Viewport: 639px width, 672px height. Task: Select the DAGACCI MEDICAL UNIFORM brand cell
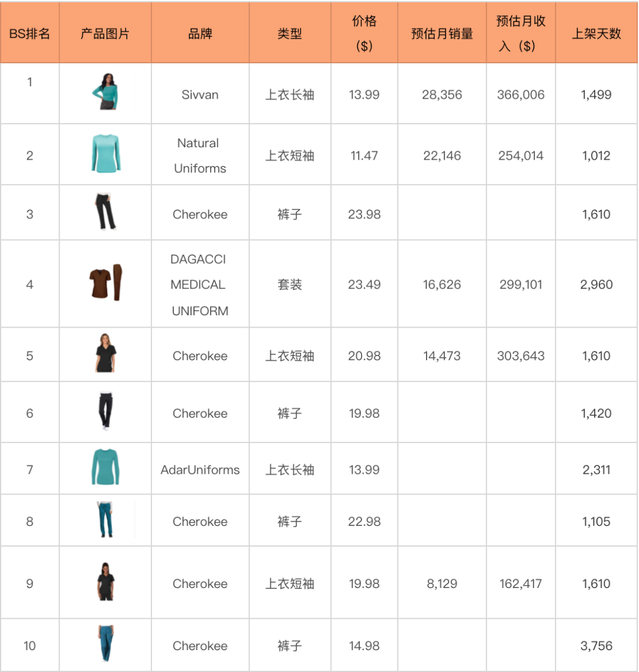199,285
